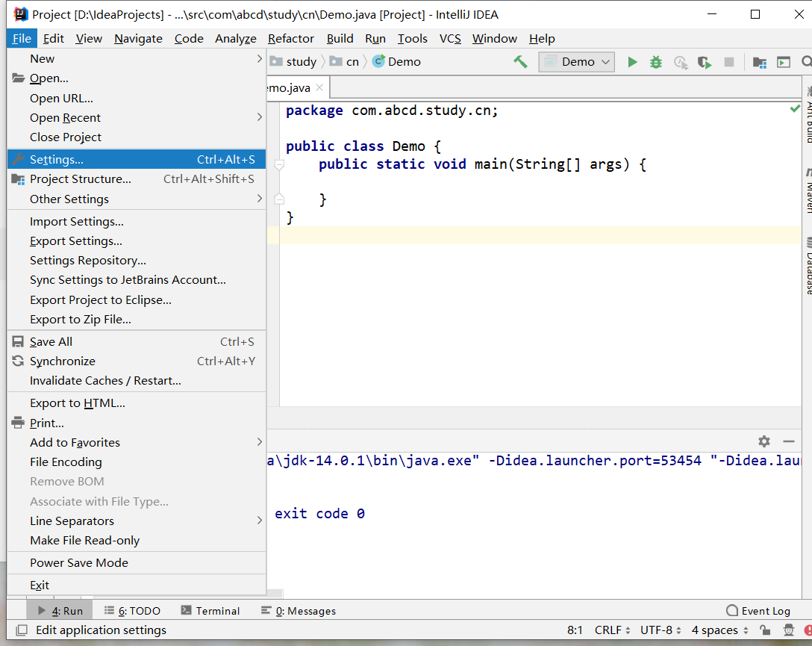The width and height of the screenshot is (812, 646).
Task: Expand Other Settings submenu
Action: pyautogui.click(x=137, y=199)
